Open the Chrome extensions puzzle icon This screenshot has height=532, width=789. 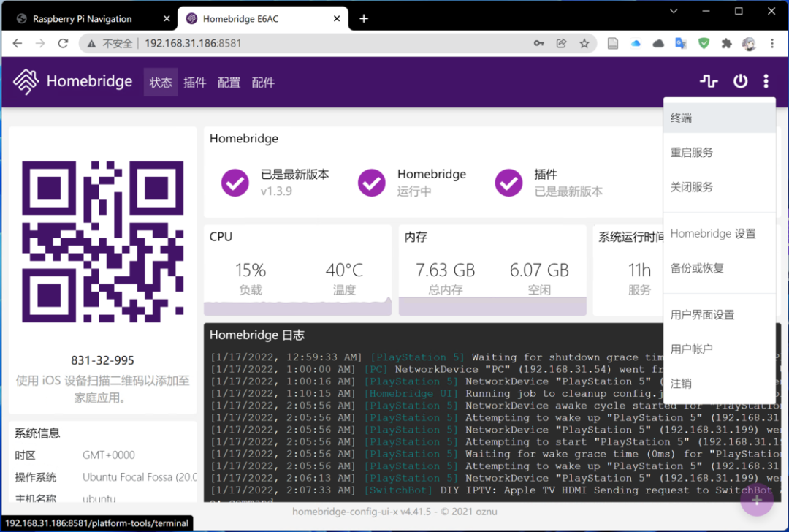pos(725,43)
